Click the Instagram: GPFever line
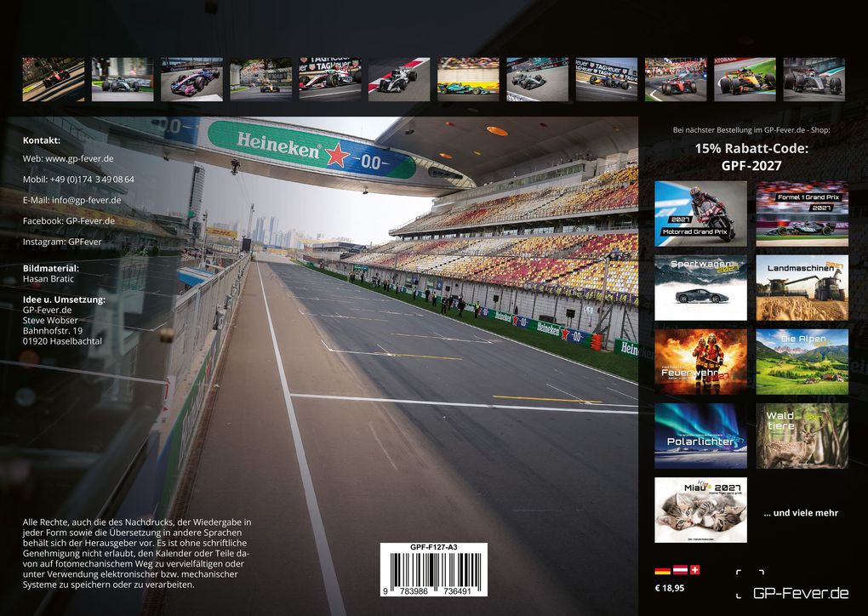 [x=62, y=242]
